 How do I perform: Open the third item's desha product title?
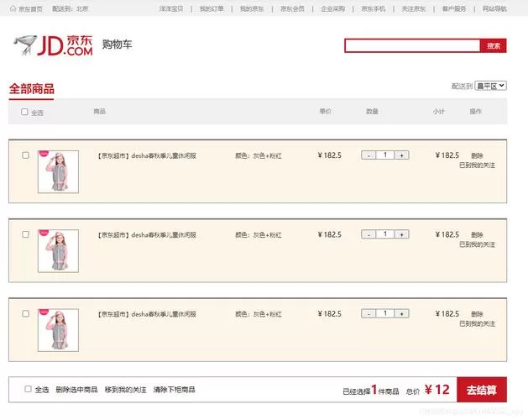(147, 314)
